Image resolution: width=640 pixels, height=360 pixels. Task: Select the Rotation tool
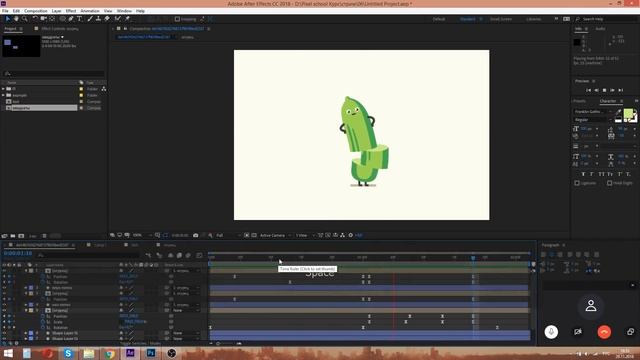(x=35, y=19)
